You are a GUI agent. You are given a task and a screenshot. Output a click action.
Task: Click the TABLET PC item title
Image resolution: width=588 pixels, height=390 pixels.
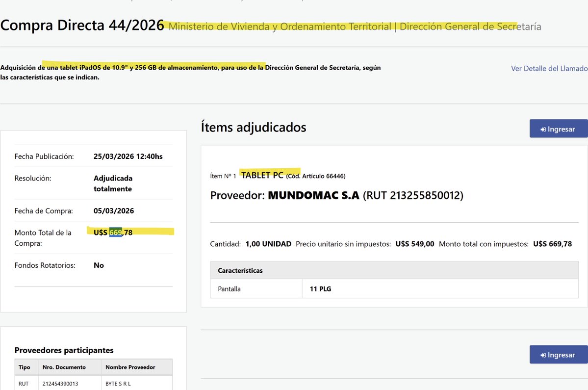click(x=262, y=175)
